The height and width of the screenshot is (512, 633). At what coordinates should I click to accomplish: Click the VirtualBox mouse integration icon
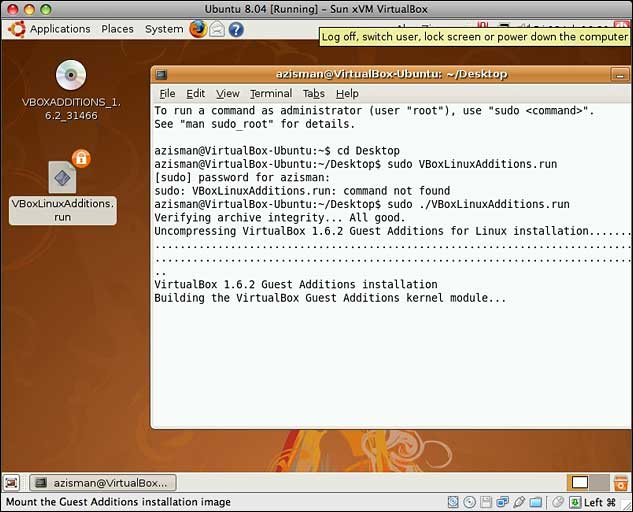tap(558, 502)
